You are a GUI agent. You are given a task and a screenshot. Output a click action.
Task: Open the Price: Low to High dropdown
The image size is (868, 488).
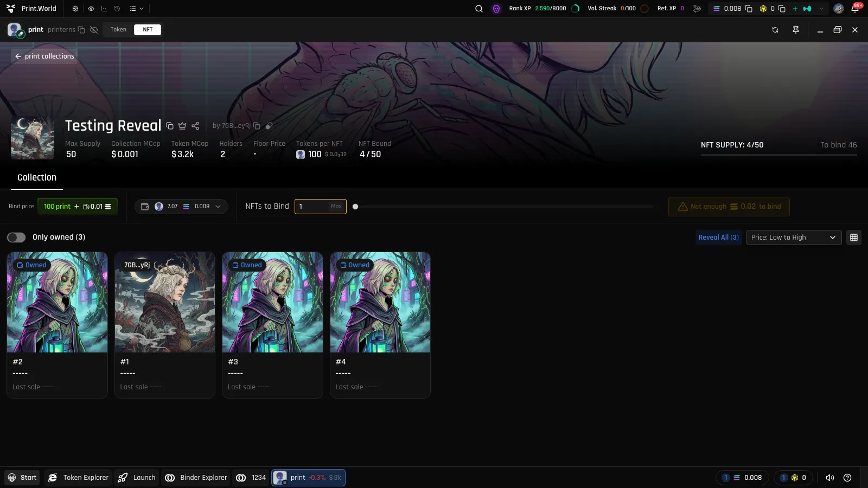[x=794, y=237]
